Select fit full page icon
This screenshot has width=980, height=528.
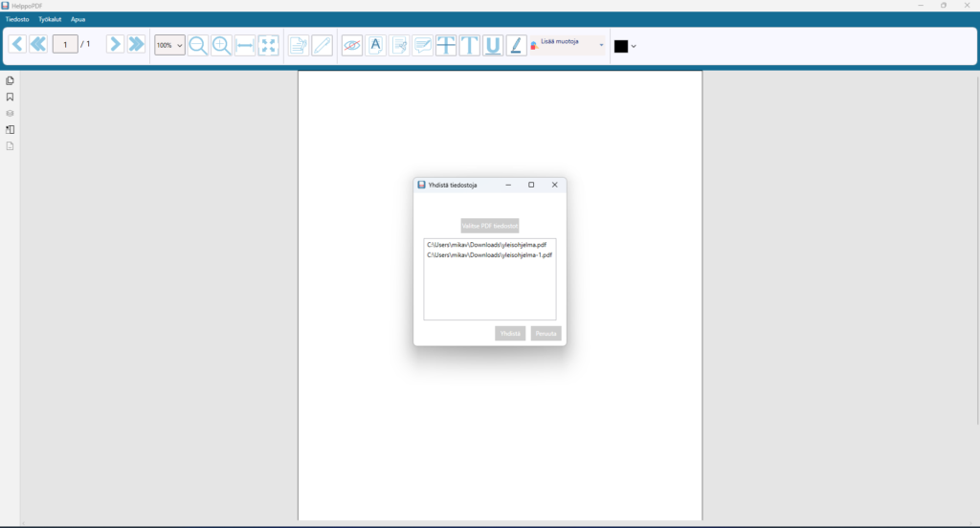[269, 46]
